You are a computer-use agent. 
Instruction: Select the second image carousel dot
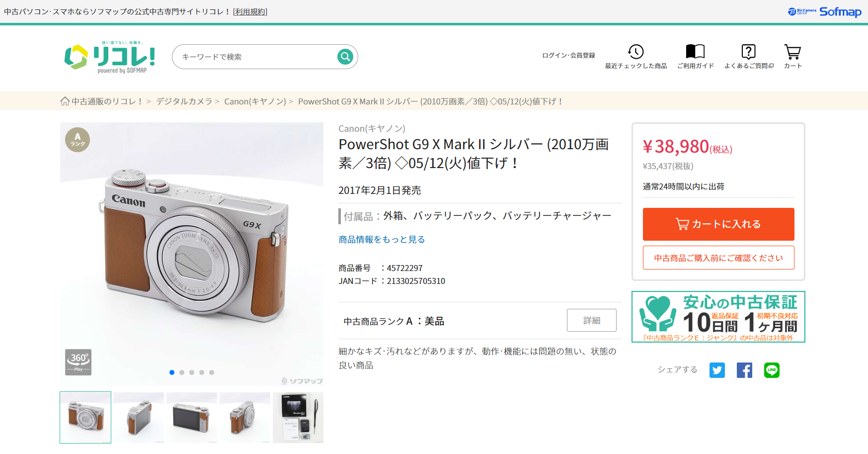182,372
